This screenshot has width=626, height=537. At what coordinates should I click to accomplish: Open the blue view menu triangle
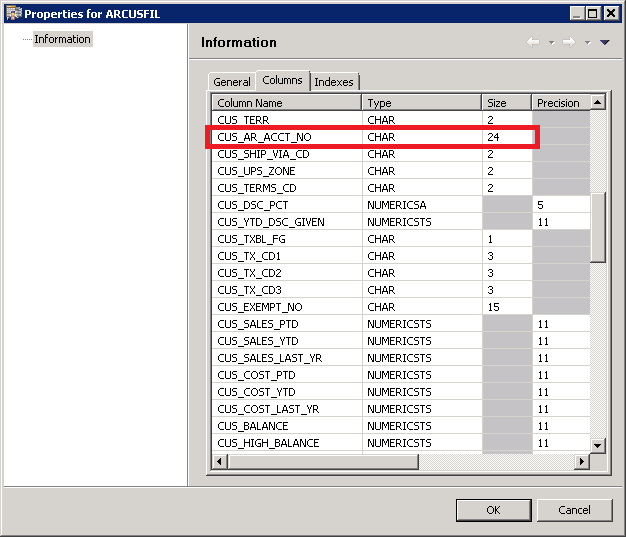tap(604, 42)
